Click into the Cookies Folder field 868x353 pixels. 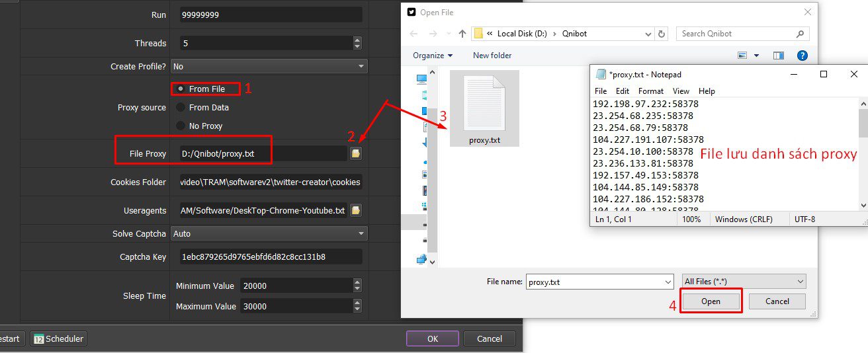tap(271, 182)
